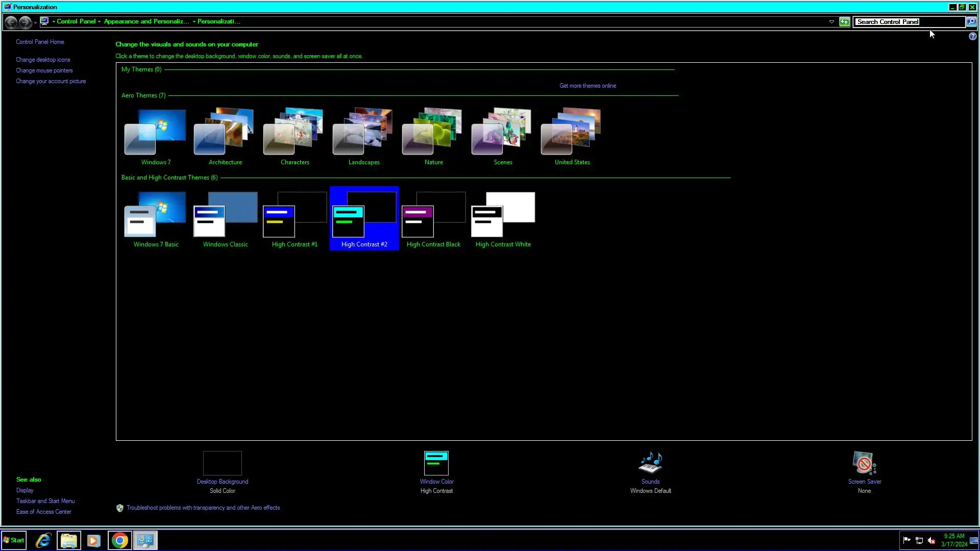The height and width of the screenshot is (551, 980).
Task: Open Change desktop icons link
Action: pos(43,60)
